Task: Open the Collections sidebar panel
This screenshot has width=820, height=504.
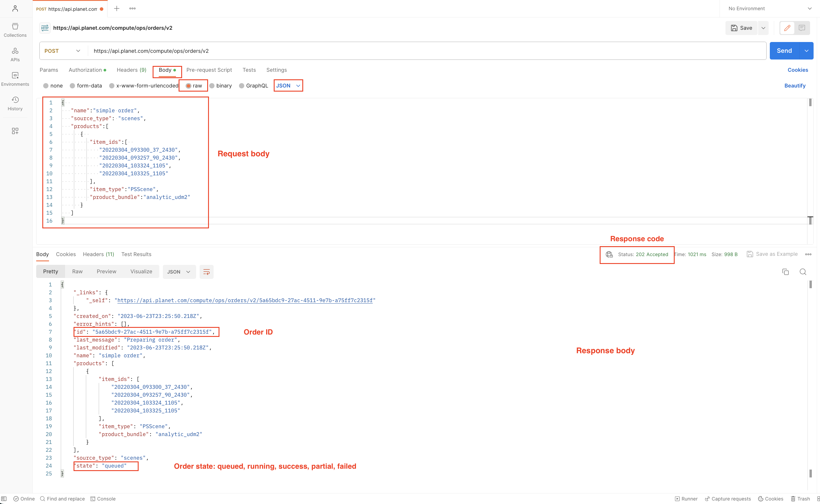Action: point(15,30)
